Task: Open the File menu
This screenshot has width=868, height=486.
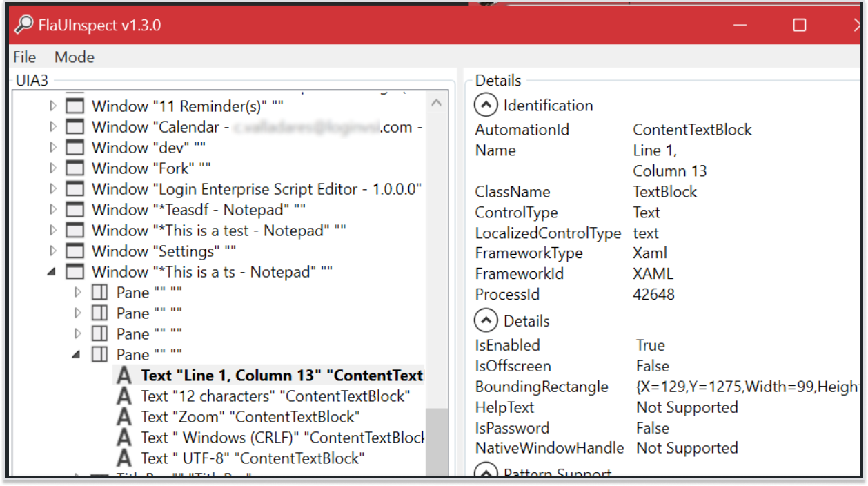Action: point(25,57)
